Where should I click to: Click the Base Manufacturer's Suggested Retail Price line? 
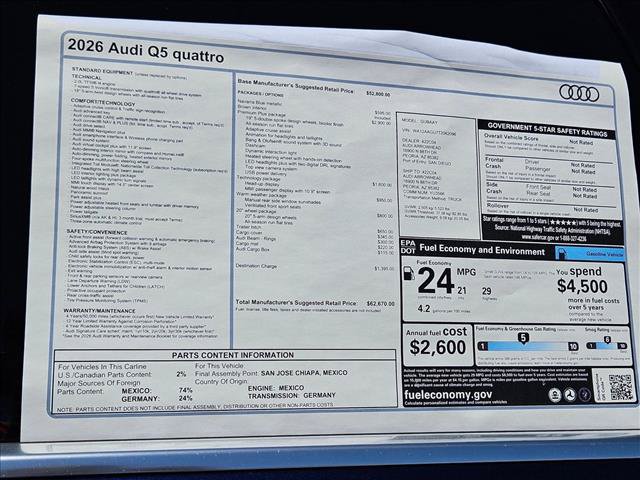click(313, 88)
